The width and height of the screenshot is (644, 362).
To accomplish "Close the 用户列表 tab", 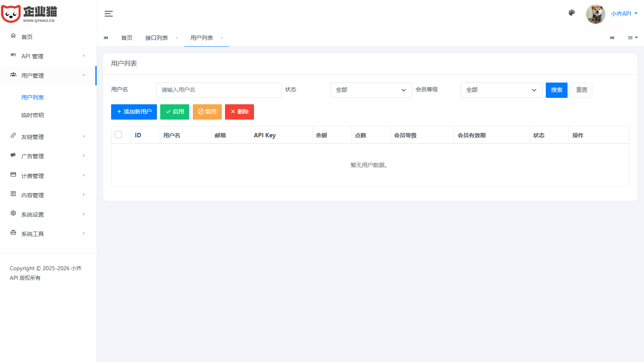I will click(x=222, y=38).
